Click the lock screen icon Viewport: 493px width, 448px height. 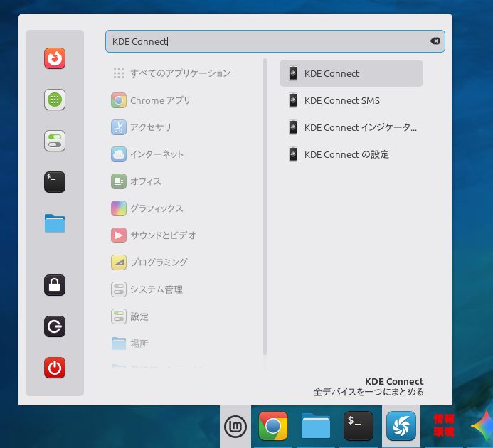point(55,285)
